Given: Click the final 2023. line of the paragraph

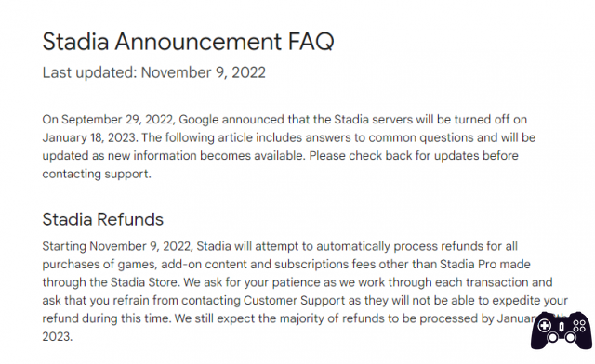Looking at the screenshot, I should click(58, 337).
